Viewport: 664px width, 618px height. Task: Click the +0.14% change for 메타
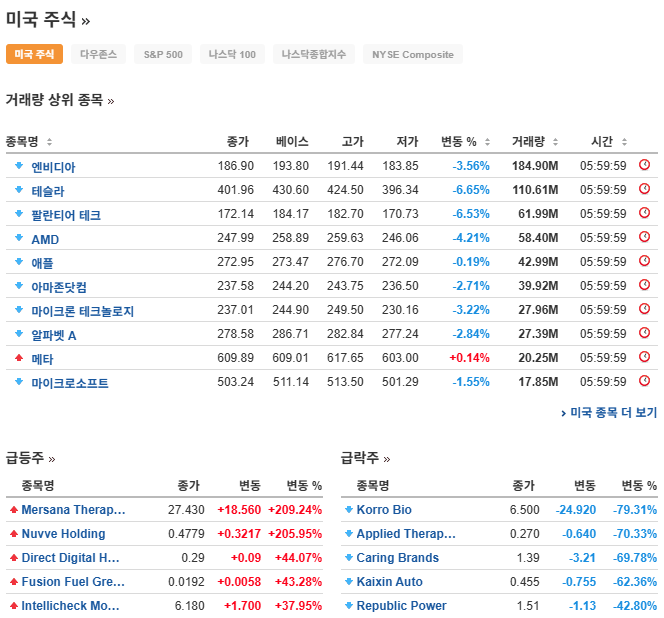469,358
